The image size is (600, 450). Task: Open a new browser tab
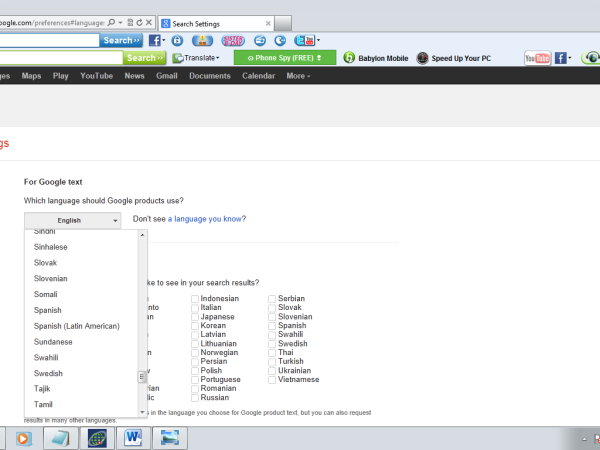283,23
